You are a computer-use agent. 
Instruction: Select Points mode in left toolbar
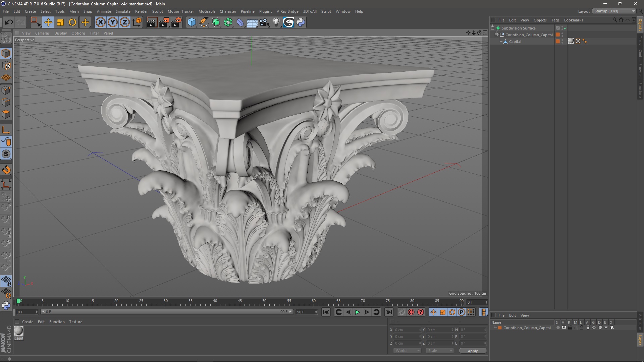pos(6,90)
